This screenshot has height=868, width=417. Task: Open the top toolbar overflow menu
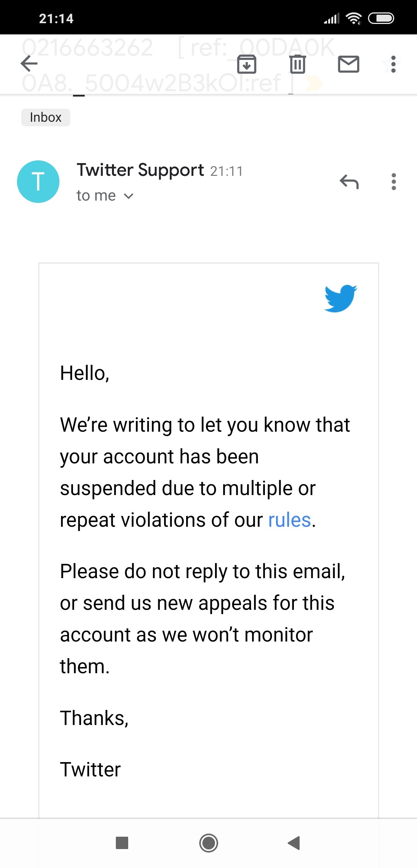pos(393,64)
